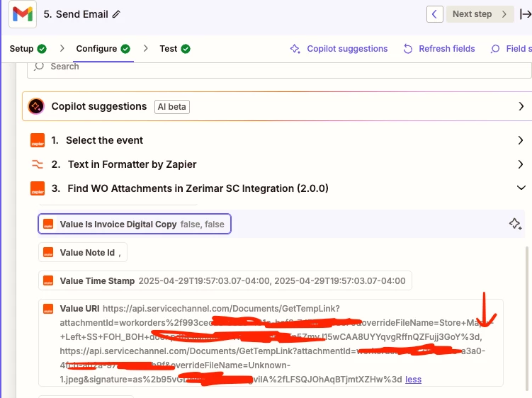The height and width of the screenshot is (398, 532).
Task: Open the Setup tab
Action: [28, 49]
